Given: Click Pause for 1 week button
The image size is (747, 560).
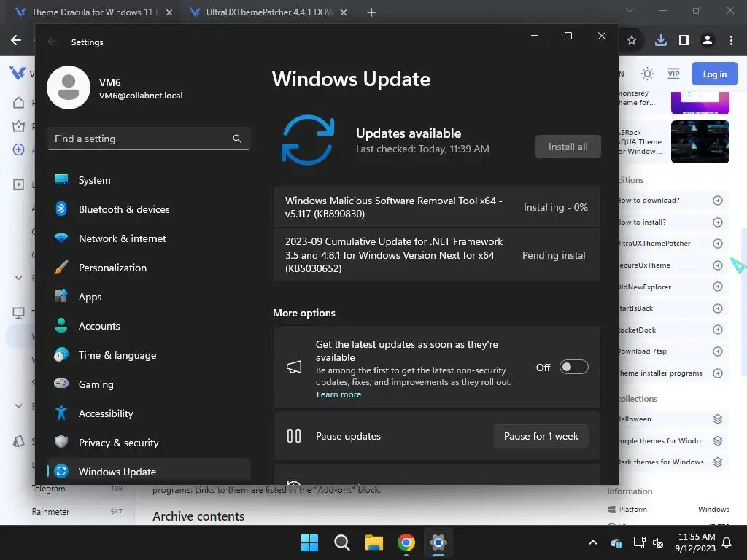Looking at the screenshot, I should pos(541,436).
